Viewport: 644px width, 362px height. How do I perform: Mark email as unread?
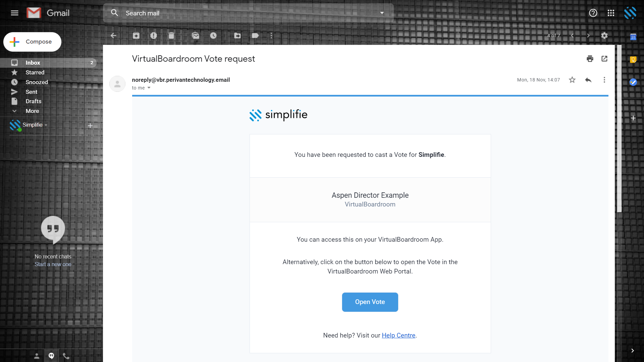196,36
